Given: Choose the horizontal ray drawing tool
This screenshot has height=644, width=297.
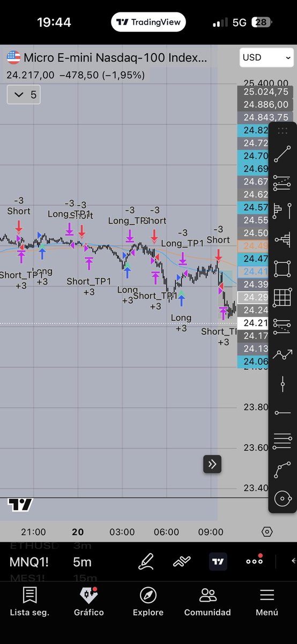Looking at the screenshot, I should pos(282,412).
